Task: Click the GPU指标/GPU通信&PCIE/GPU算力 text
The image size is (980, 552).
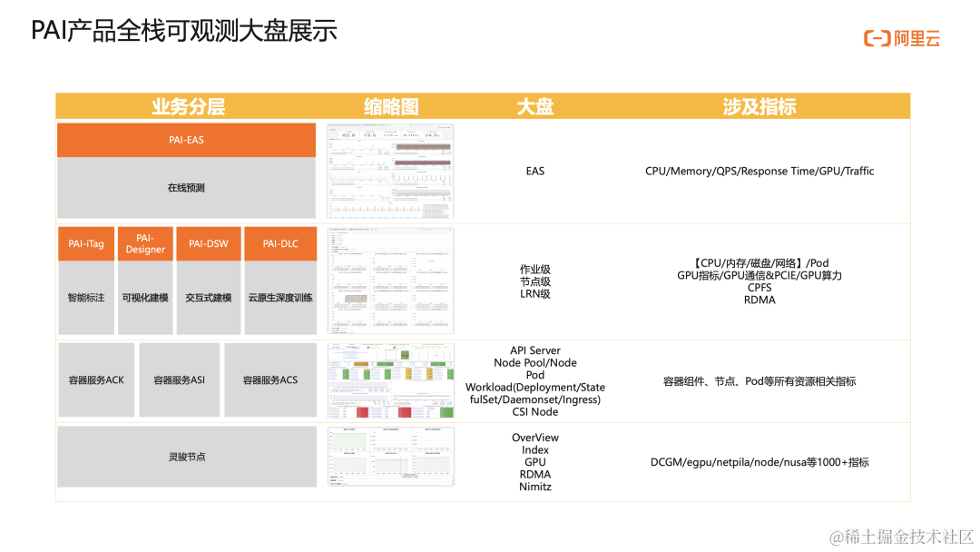Action: click(759, 276)
